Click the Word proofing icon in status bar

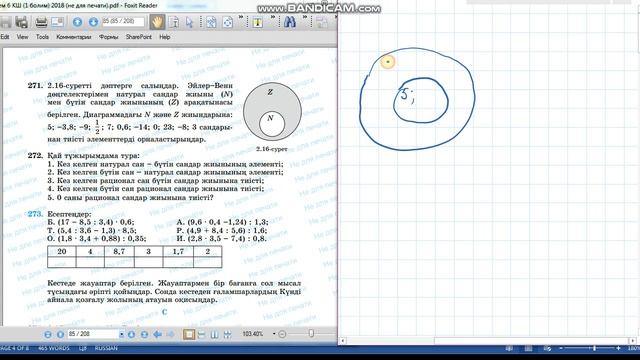tap(83, 348)
